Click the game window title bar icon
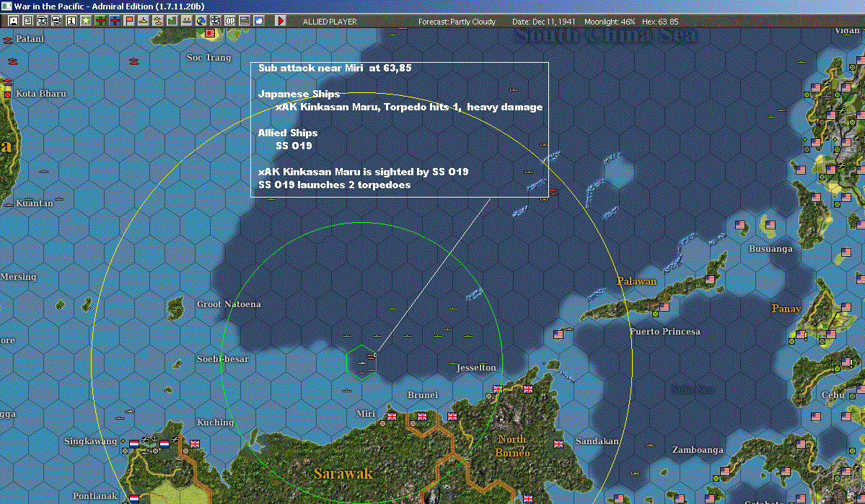The image size is (865, 504). coord(6,6)
